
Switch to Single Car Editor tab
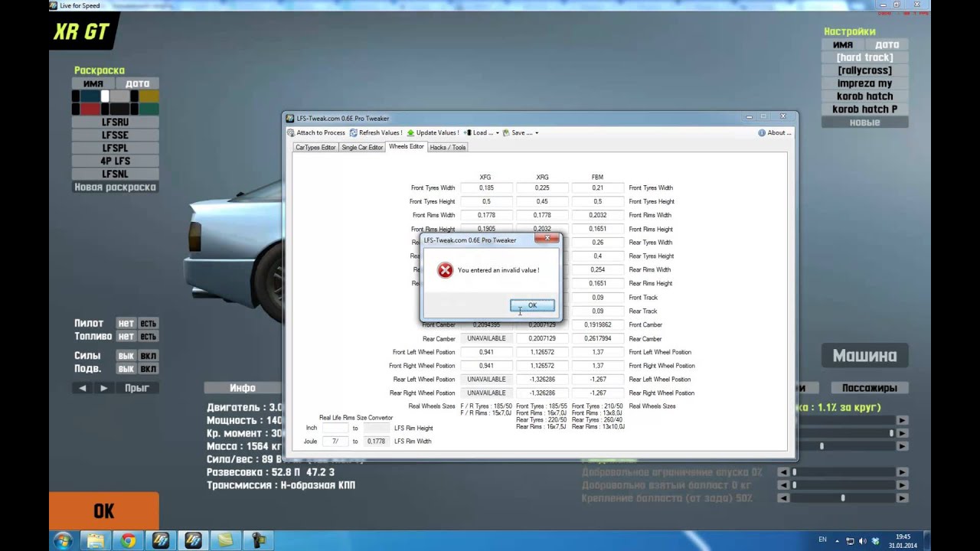362,147
